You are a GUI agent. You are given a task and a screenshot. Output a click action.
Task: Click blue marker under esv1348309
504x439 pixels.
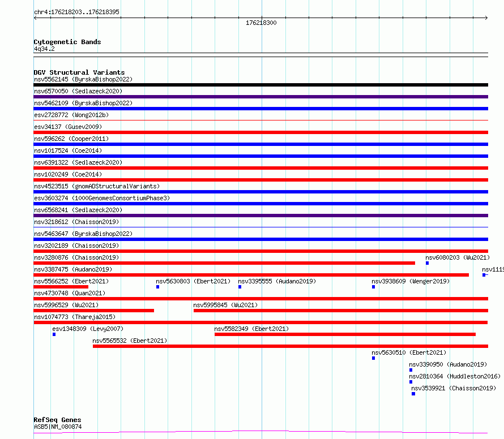click(54, 334)
